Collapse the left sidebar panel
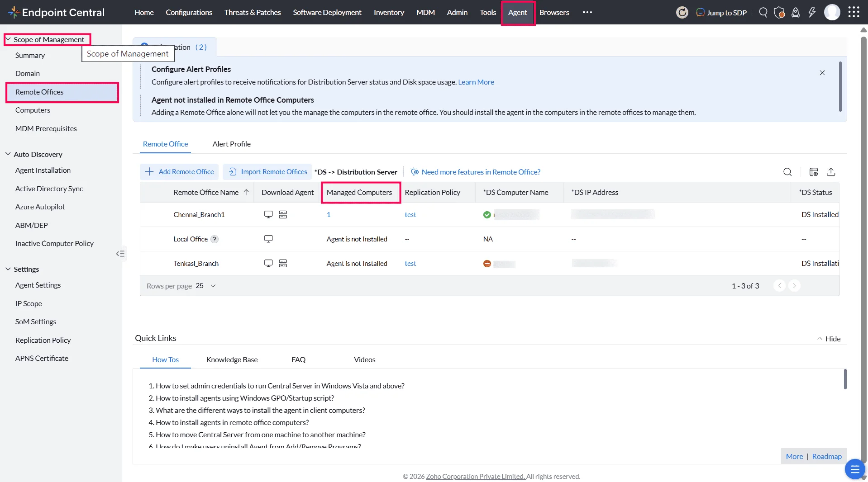 tap(120, 254)
